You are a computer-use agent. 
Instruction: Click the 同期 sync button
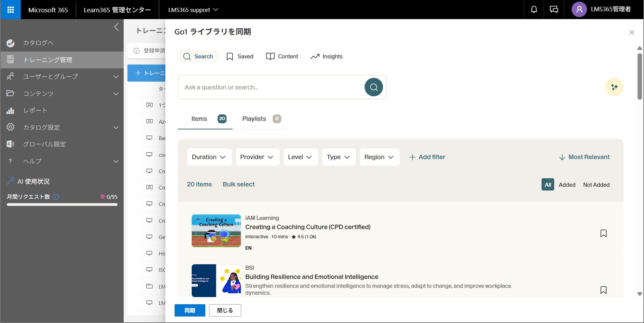(190, 310)
